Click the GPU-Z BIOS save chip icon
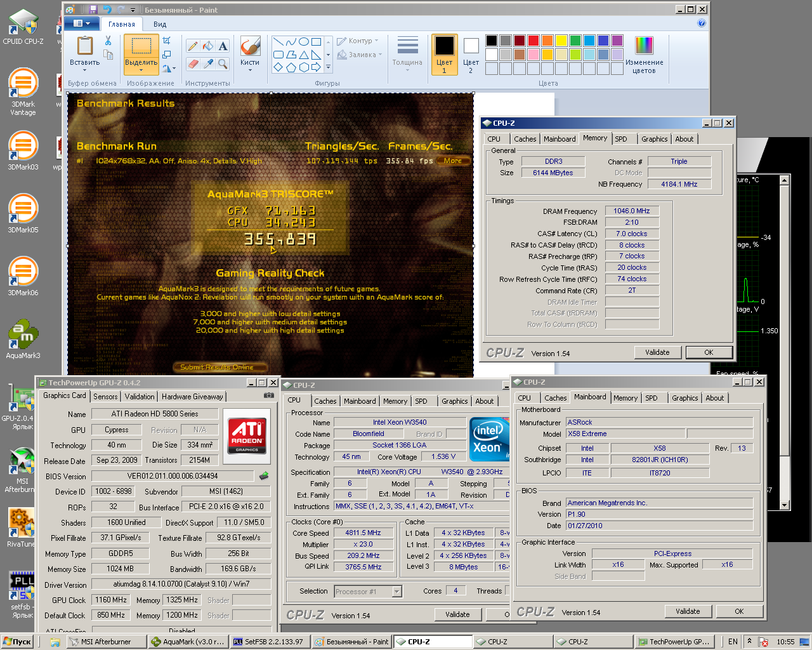This screenshot has height=650, width=812. 264,475
